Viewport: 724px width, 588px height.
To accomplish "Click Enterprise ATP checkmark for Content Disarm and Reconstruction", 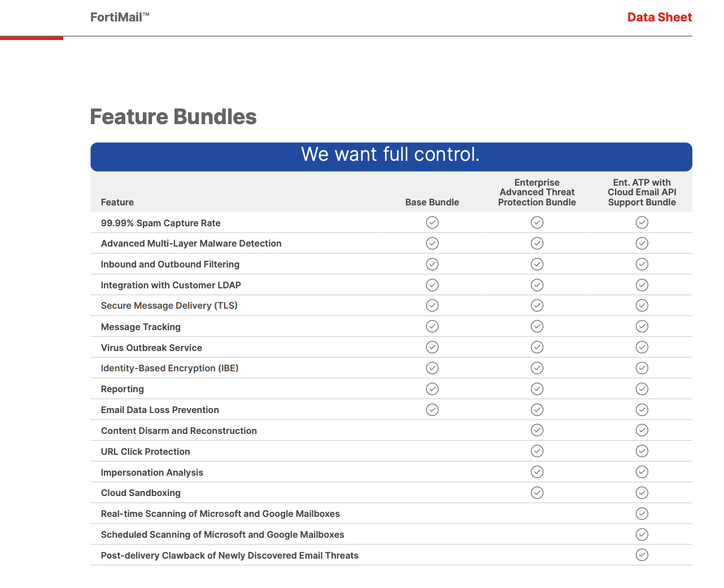I will click(x=537, y=430).
